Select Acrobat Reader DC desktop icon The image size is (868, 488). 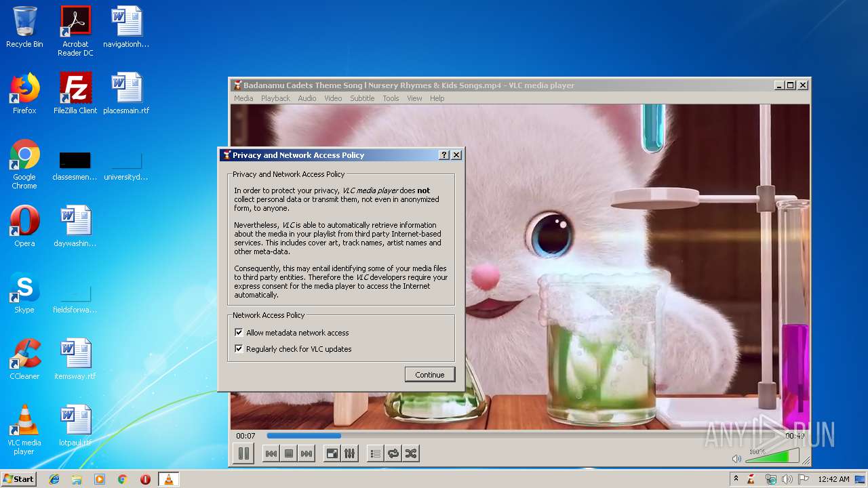[x=75, y=31]
